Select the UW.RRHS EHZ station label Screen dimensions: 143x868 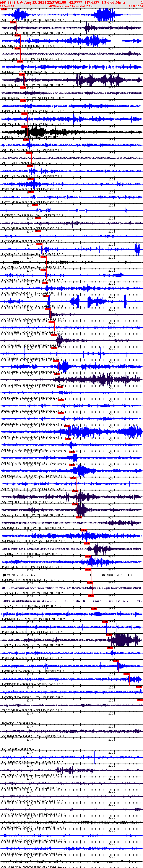[x=33, y=619]
